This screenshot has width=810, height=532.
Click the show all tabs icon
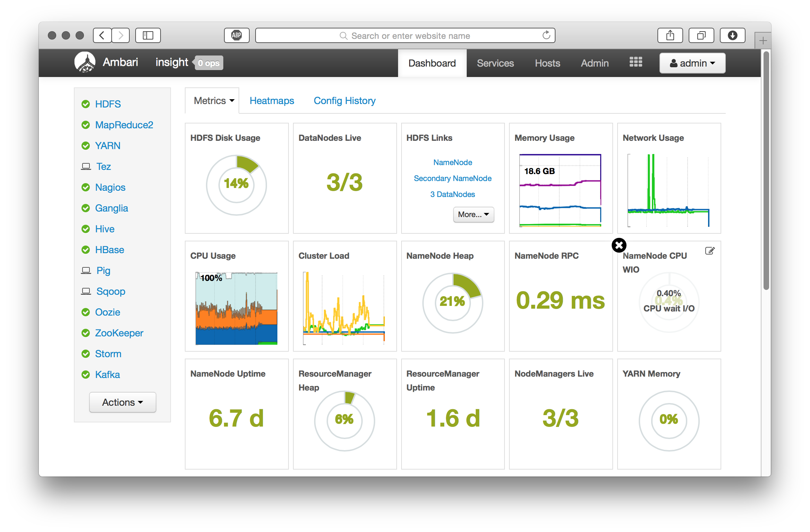701,35
